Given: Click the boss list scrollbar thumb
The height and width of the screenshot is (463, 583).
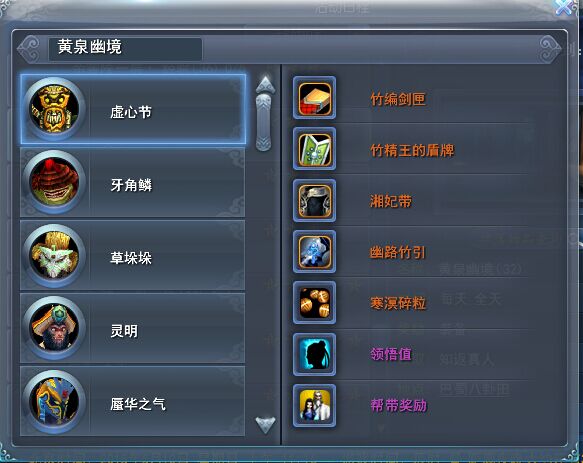Looking at the screenshot, I should (x=264, y=122).
